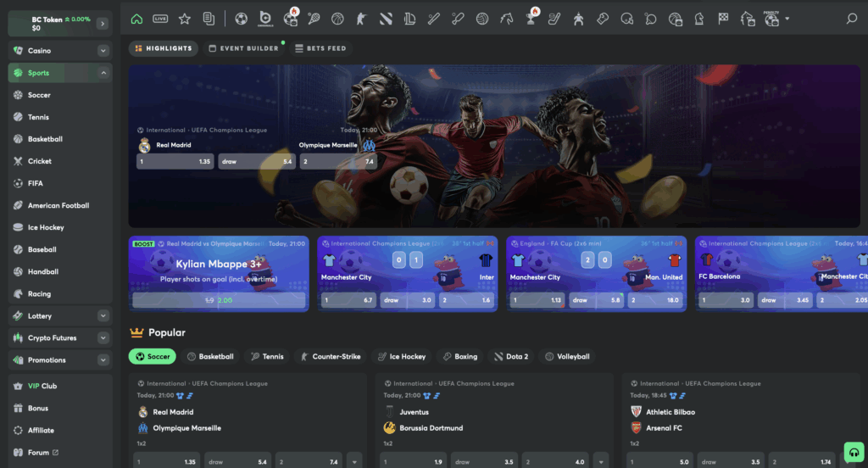Expand the Promotions sidebar section

click(103, 360)
